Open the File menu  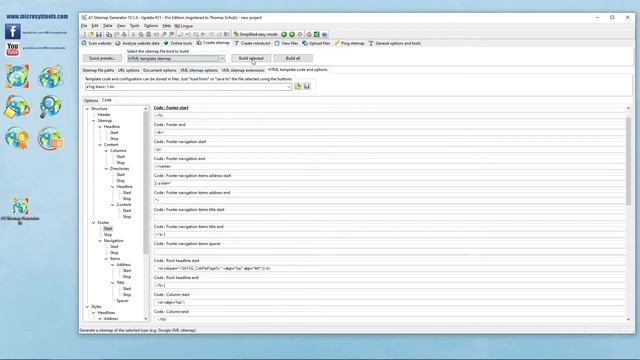(x=84, y=26)
